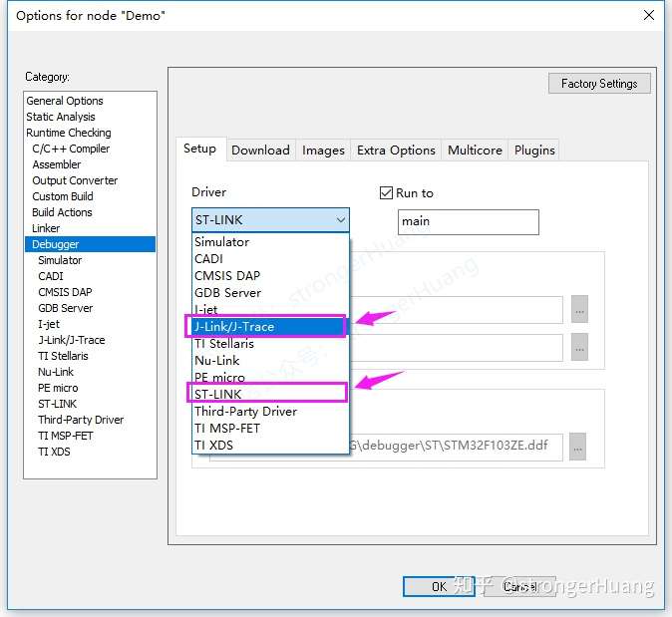
Task: Choose Simulator in the Driver dropdown list
Action: click(x=270, y=241)
